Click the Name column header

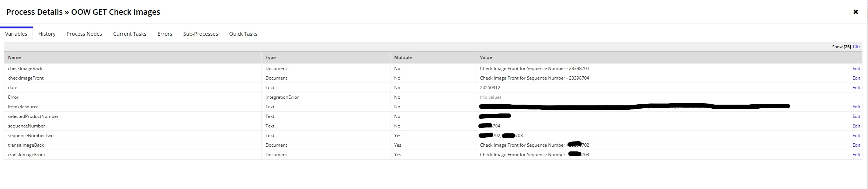point(14,57)
